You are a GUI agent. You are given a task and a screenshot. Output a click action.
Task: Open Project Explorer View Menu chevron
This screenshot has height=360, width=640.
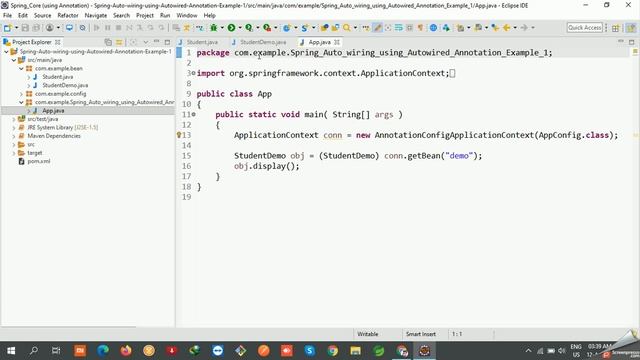pyautogui.click(x=145, y=42)
